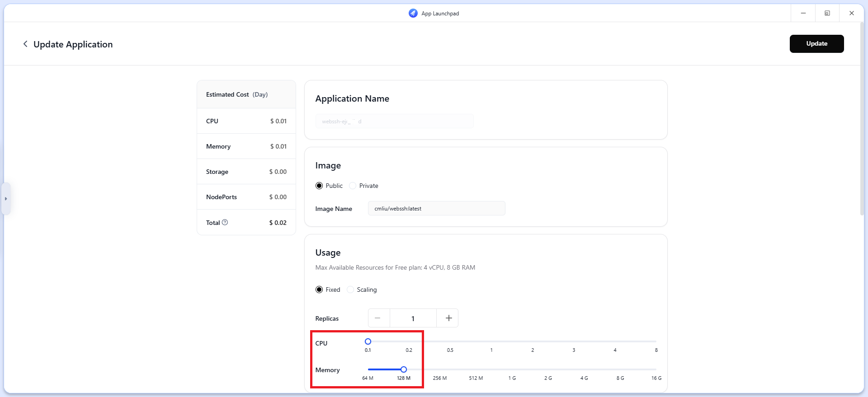Click the Image Name input field
This screenshot has width=868, height=397.
point(436,208)
